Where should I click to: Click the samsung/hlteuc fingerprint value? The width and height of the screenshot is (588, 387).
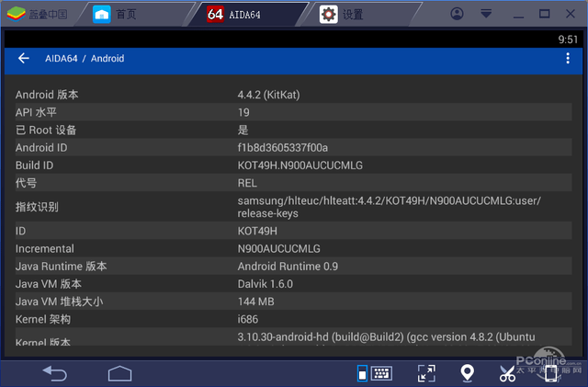tap(390, 207)
